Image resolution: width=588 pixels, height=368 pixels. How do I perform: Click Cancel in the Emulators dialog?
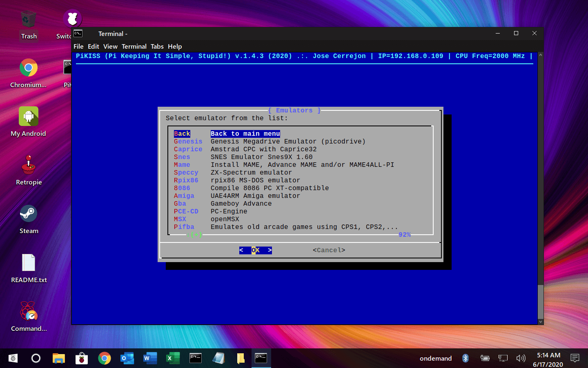(329, 250)
